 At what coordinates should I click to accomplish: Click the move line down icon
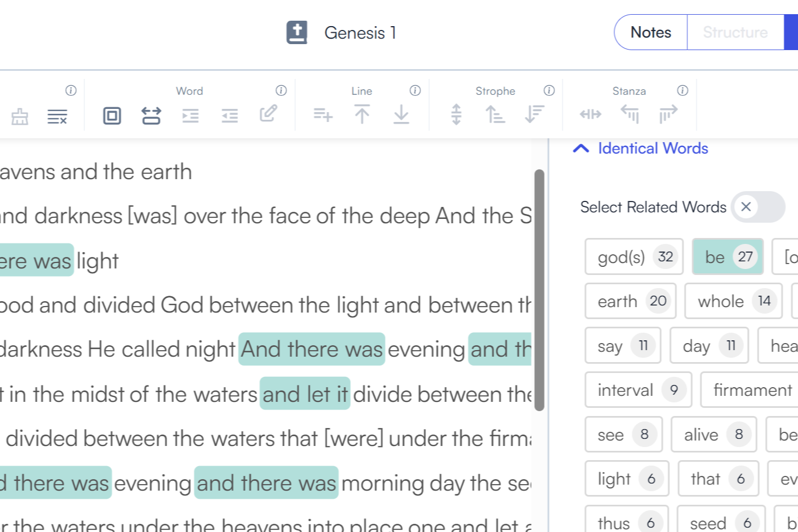click(401, 115)
